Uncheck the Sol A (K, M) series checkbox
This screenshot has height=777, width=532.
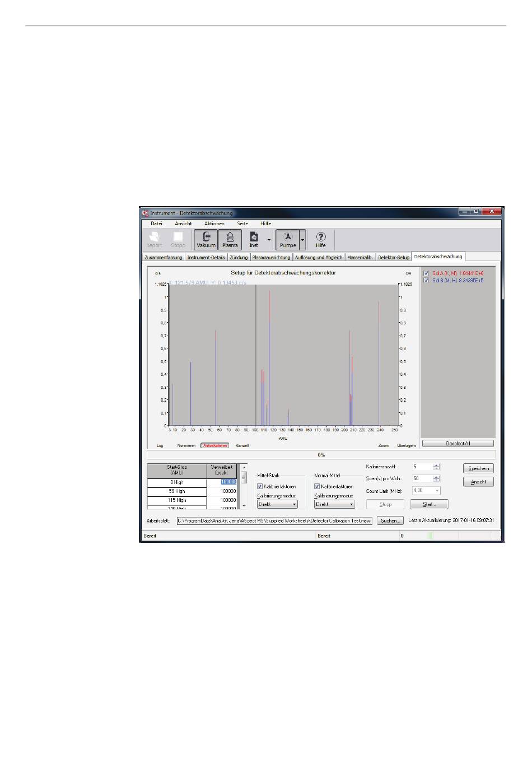point(426,273)
